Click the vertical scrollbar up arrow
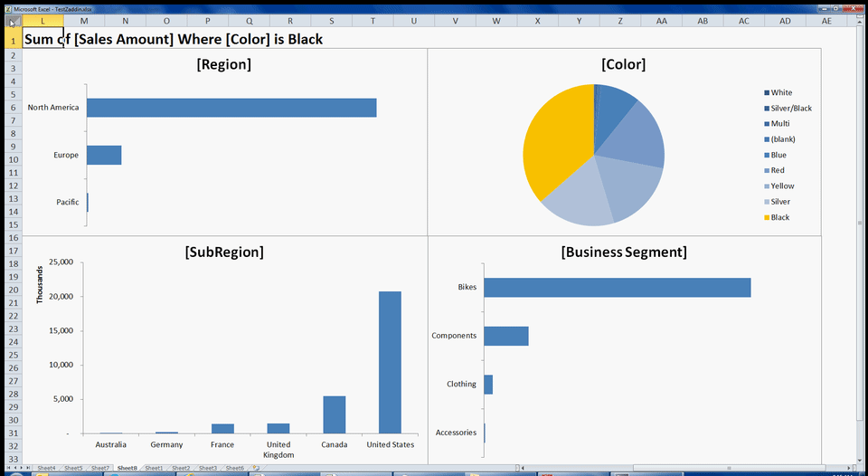The height and width of the screenshot is (476, 868). coord(858,20)
